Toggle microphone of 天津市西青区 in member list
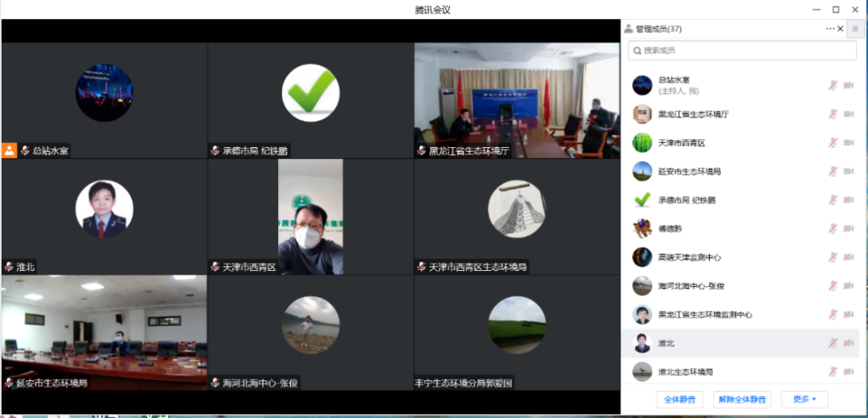Viewport: 868px width, 418px height. (833, 143)
